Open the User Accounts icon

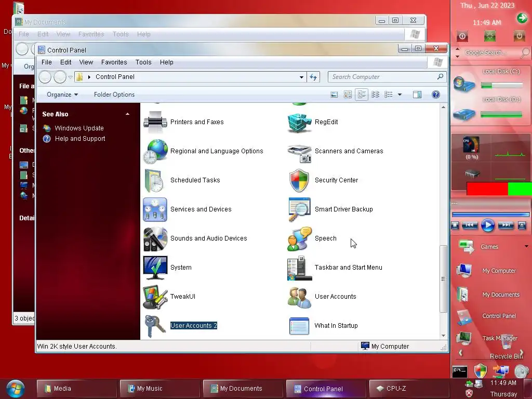point(299,297)
